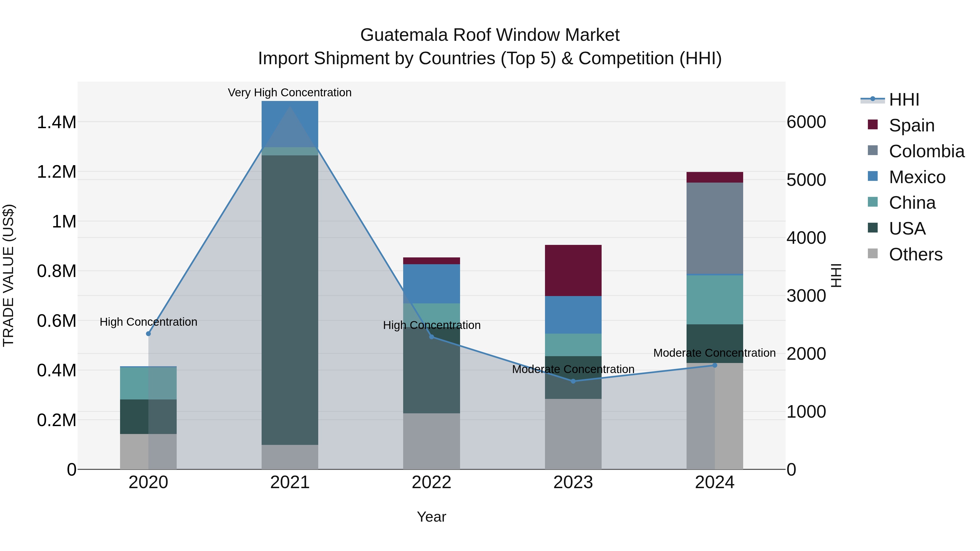Click the Others segment in the 2023 bar
Viewport: 980px width, 551px height.
(573, 434)
